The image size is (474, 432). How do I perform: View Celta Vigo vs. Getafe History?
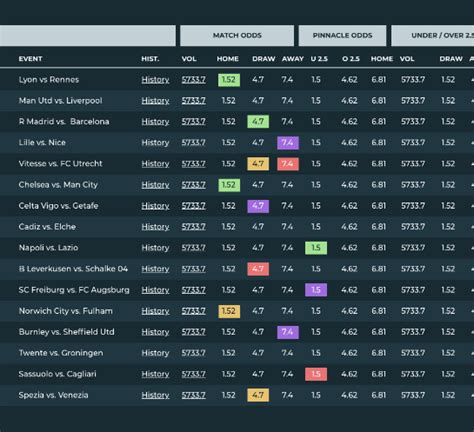tap(155, 206)
